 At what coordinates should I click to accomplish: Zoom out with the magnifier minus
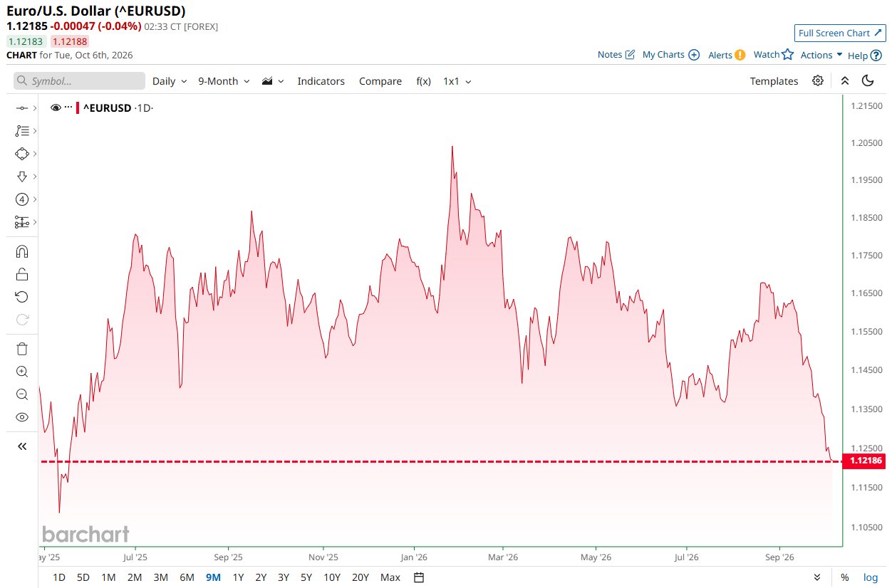click(21, 394)
